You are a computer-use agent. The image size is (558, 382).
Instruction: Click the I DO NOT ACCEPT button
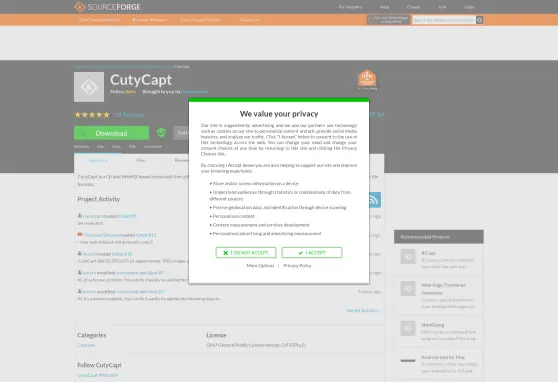[x=246, y=252]
